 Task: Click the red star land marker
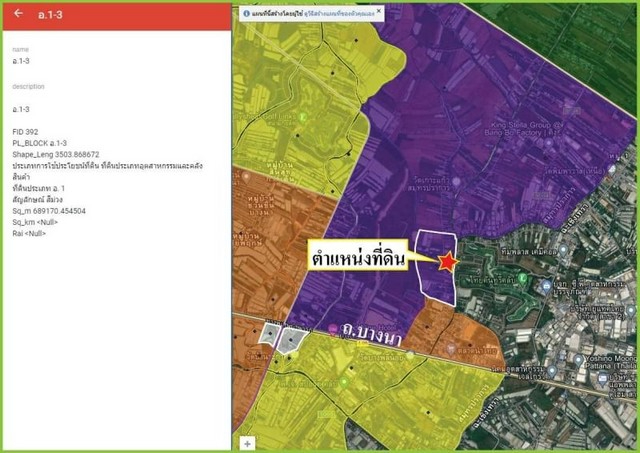447,261
